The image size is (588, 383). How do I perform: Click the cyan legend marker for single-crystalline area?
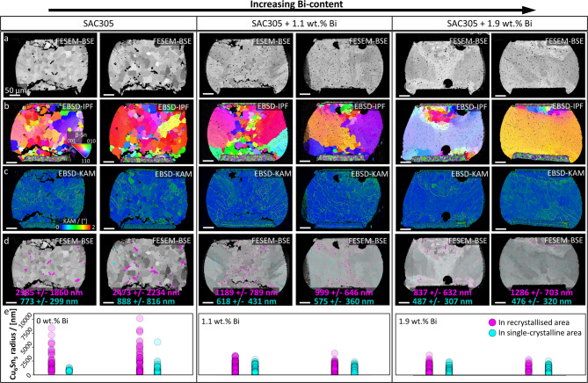pos(492,333)
